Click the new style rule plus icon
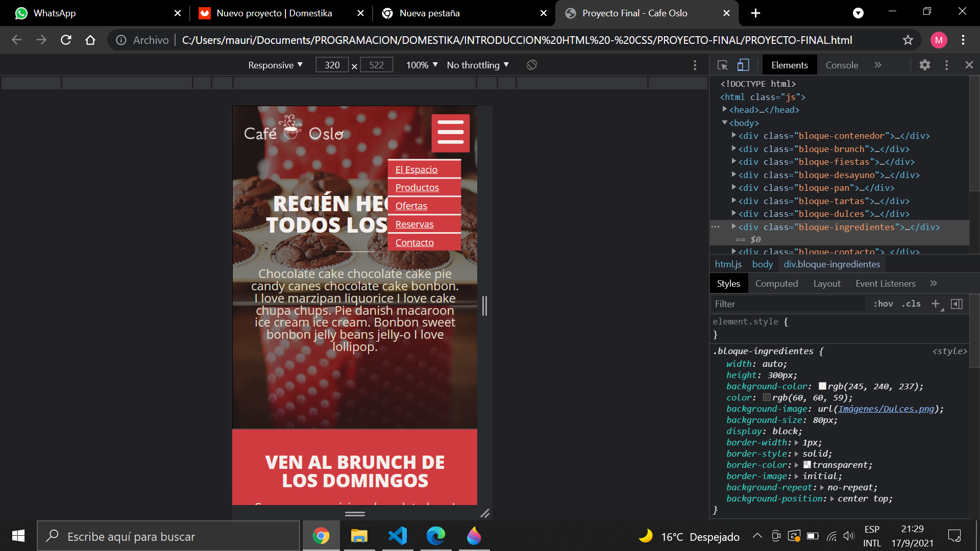The image size is (980, 551). (936, 304)
